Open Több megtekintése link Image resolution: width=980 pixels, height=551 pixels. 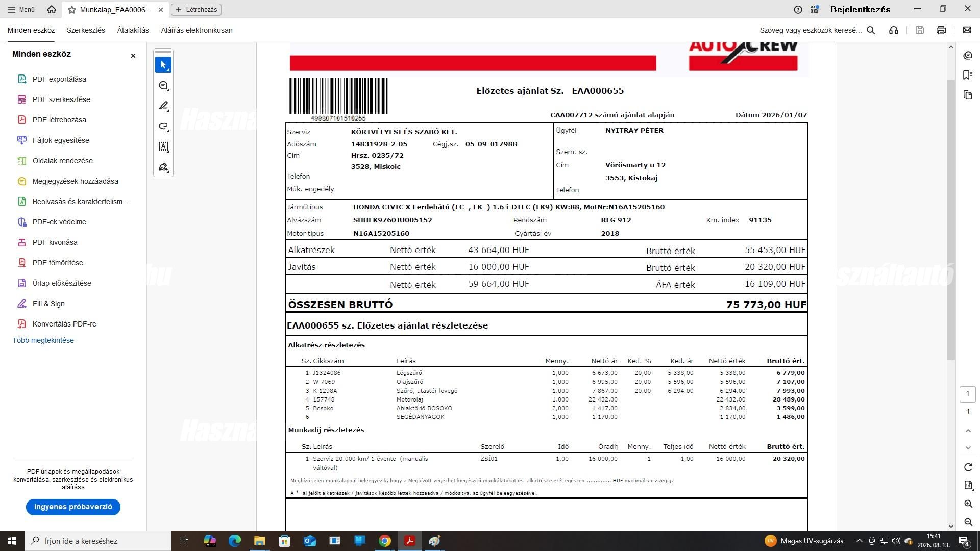(x=43, y=340)
